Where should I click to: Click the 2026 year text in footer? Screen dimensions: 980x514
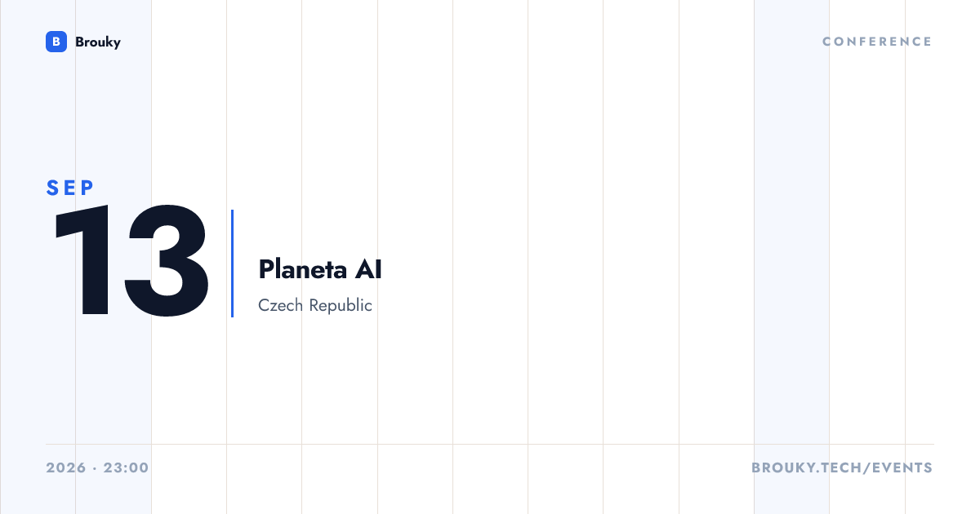pos(66,468)
